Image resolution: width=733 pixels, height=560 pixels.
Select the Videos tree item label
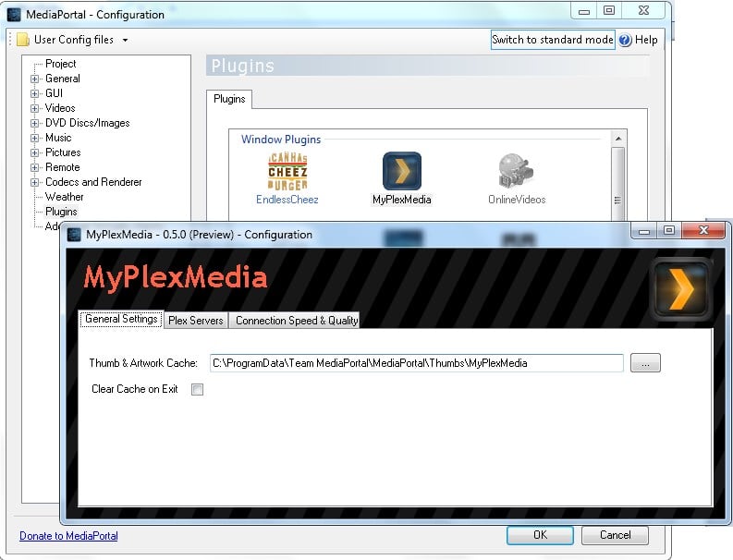point(60,108)
